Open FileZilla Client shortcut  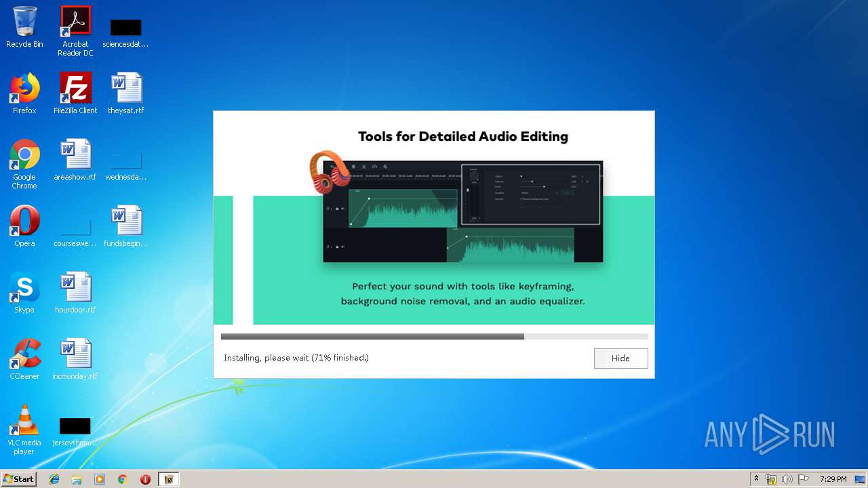[75, 94]
